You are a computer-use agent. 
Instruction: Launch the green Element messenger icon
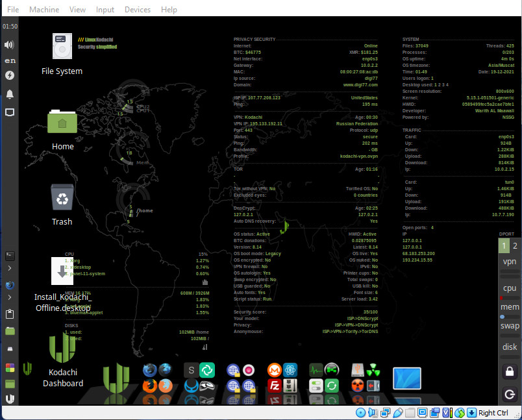tap(206, 370)
